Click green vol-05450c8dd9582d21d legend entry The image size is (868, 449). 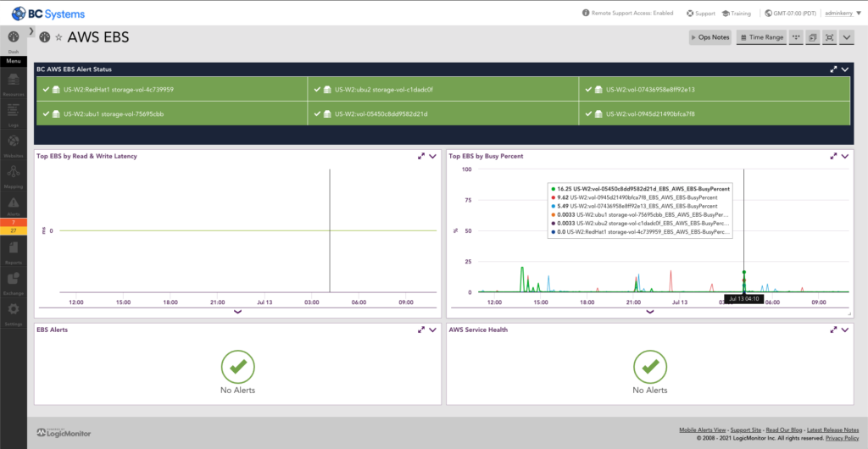(641, 189)
